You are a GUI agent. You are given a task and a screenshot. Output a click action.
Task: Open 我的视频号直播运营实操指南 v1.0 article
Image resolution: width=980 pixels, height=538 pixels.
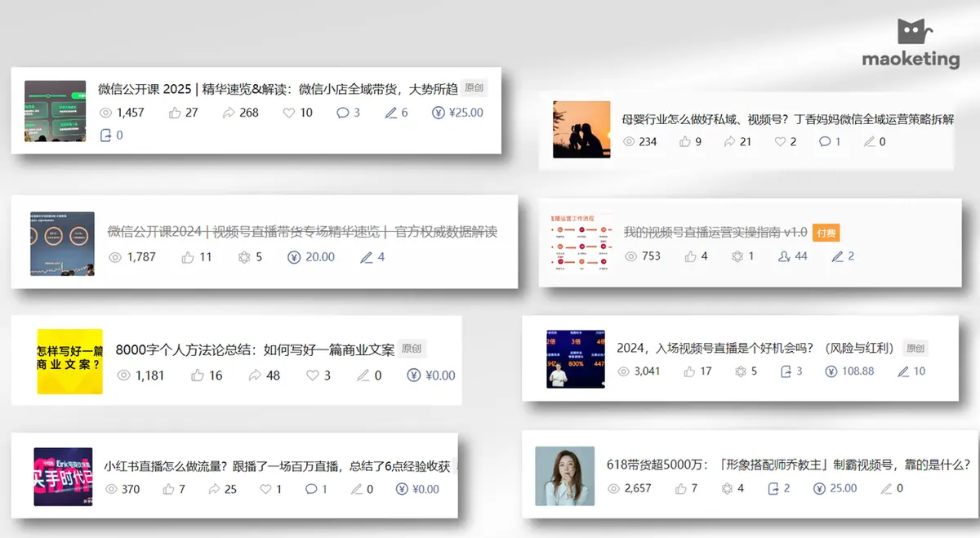(715, 233)
